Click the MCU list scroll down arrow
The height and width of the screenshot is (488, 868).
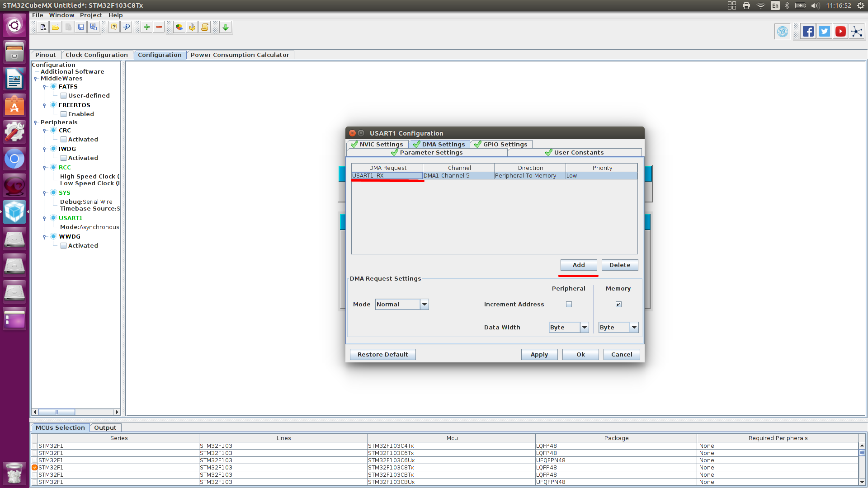(x=862, y=482)
